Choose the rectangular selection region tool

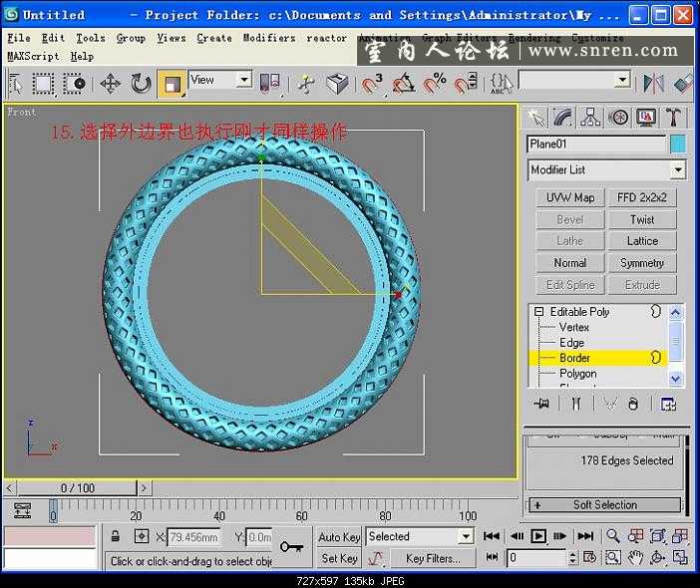click(43, 84)
